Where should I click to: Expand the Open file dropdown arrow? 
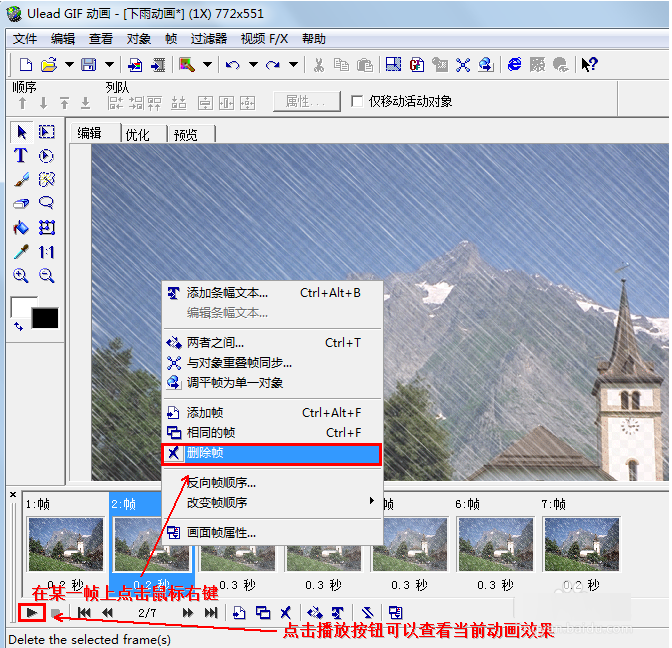coord(69,65)
